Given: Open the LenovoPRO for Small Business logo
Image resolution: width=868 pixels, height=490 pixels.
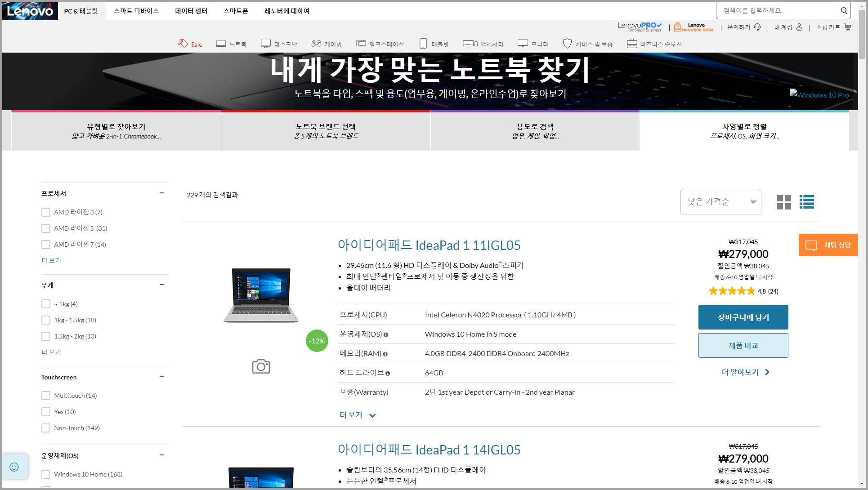Looking at the screenshot, I should coord(640,27).
